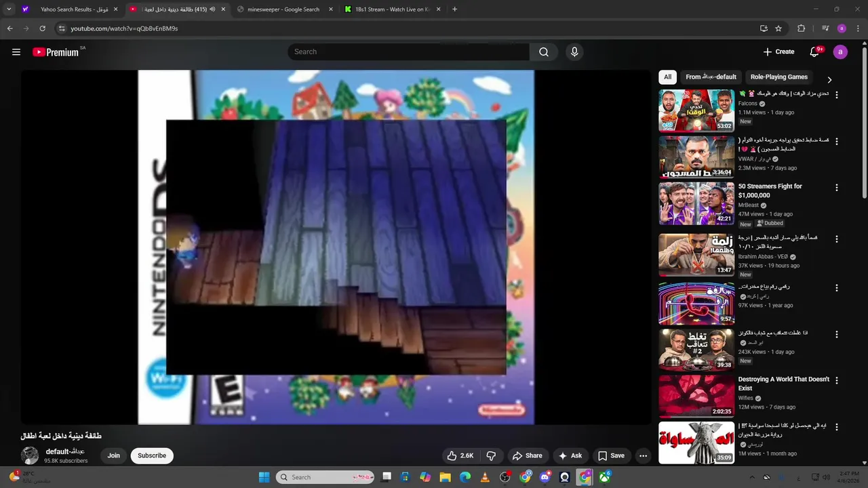Viewport: 868px width, 488px height.
Task: Open the browser extensions puzzle icon
Action: click(801, 28)
